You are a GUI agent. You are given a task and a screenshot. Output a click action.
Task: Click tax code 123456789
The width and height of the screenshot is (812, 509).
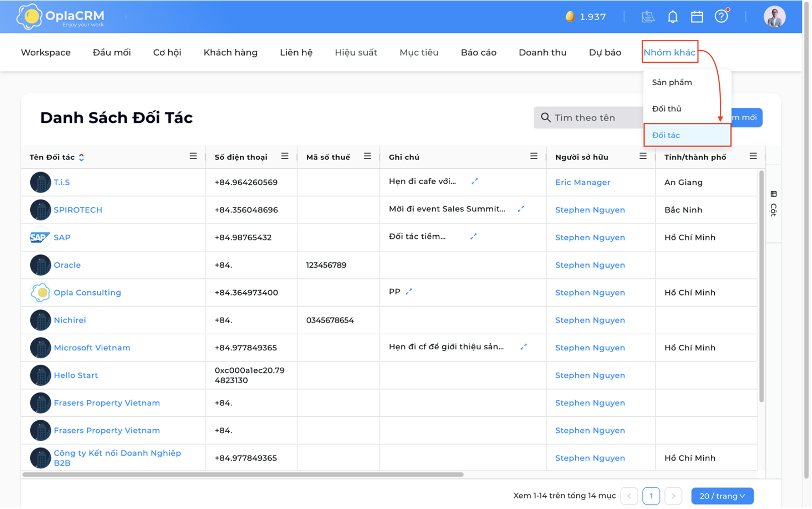(x=326, y=265)
